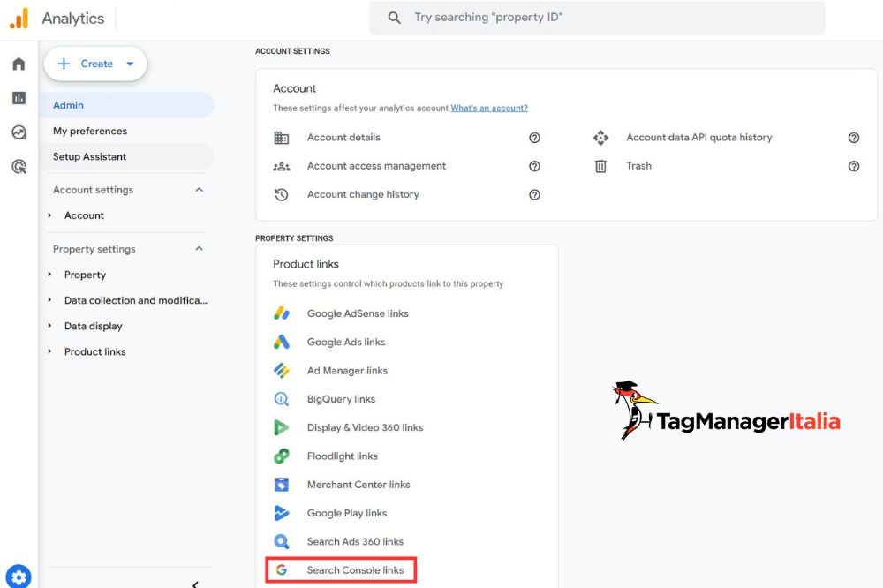
Task: Click help icon next to Trash
Action: coord(853,166)
